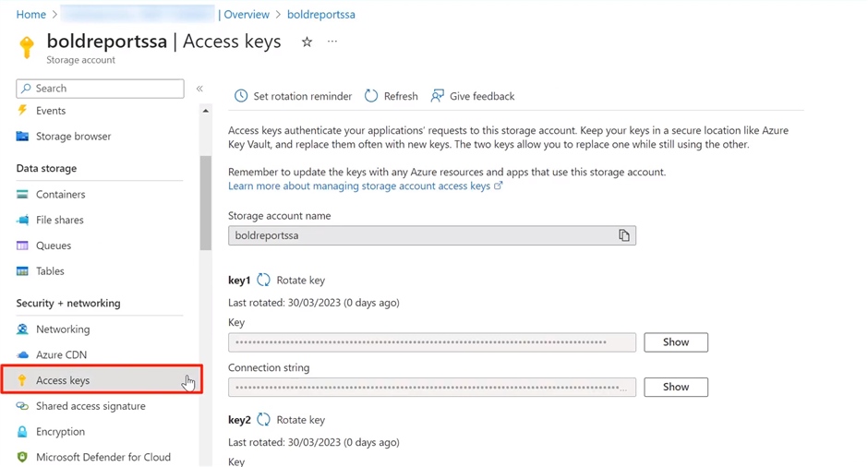Click the key2 rotate arrows icon
The height and width of the screenshot is (467, 868).
coord(263,420)
